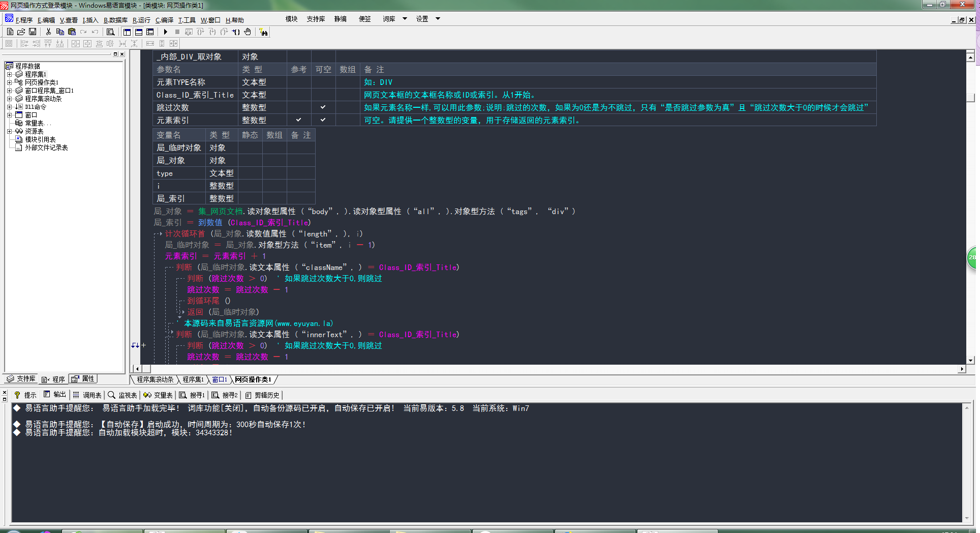Uncheck 可空 for the 元素索引 row
The height and width of the screenshot is (533, 980).
click(x=323, y=120)
